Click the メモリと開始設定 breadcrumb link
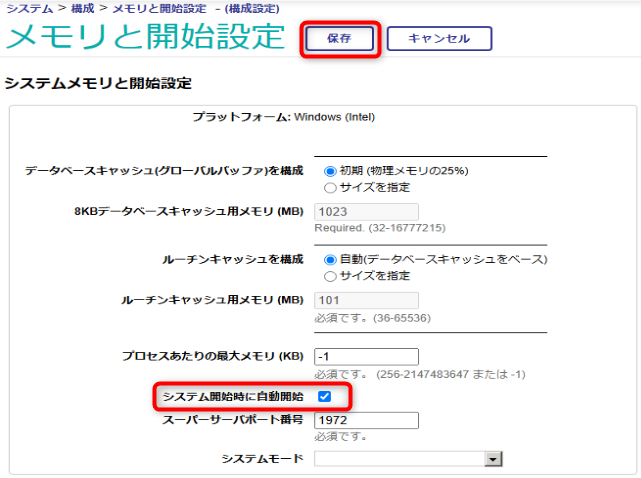This screenshot has height=478, width=641. 158,8
